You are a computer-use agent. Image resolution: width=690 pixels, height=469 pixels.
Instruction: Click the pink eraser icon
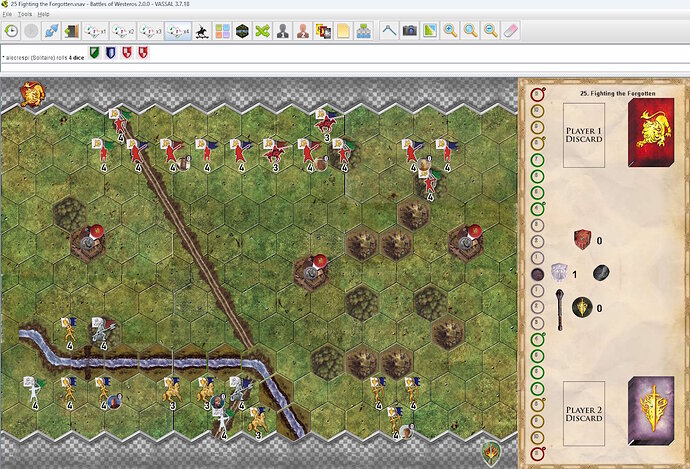point(511,31)
